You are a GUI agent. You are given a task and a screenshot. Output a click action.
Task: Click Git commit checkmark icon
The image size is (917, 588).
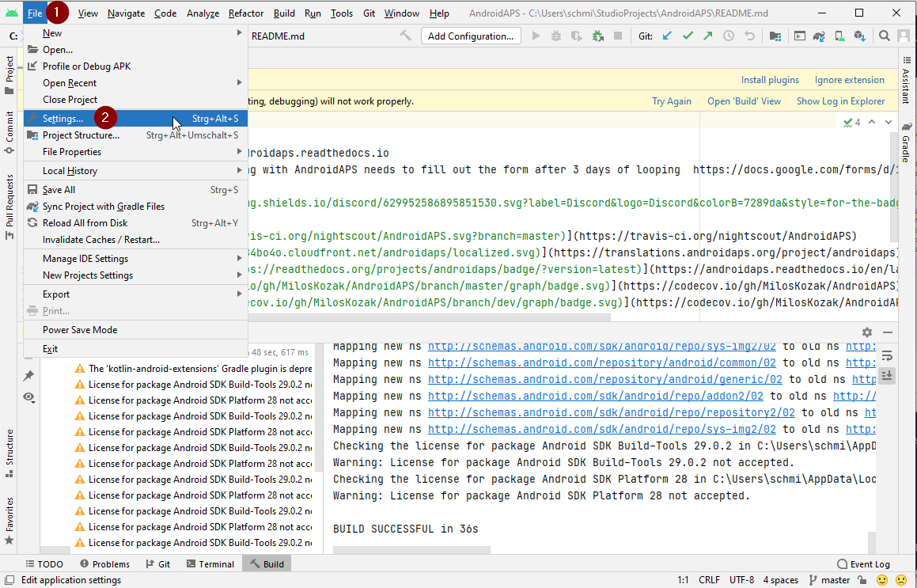[x=688, y=36]
